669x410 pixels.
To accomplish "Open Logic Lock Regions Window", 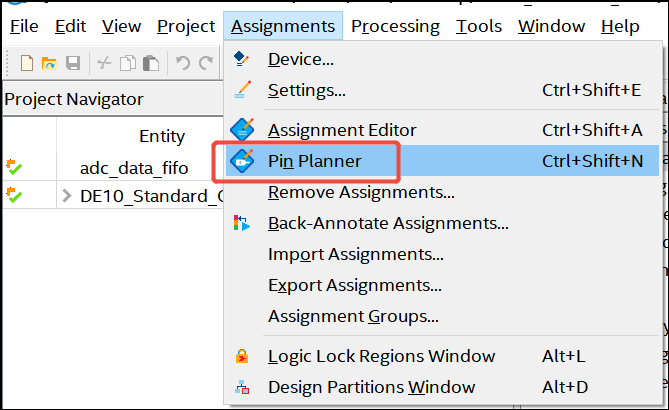I will pos(381,356).
